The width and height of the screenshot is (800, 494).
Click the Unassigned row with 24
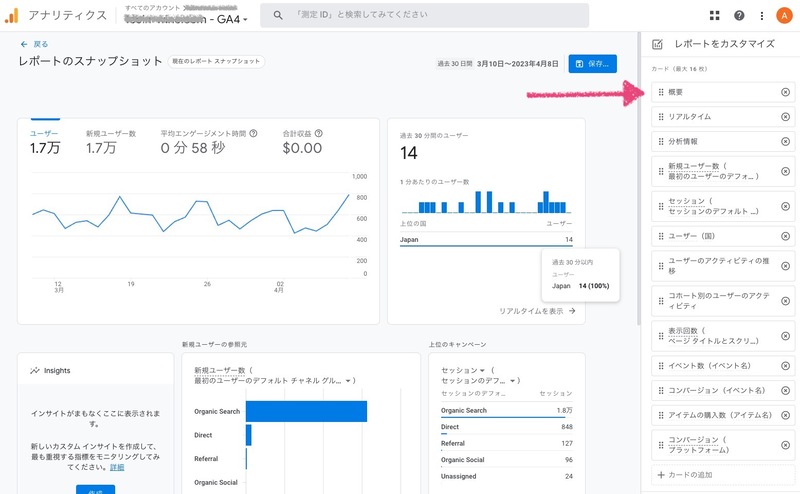(x=507, y=476)
